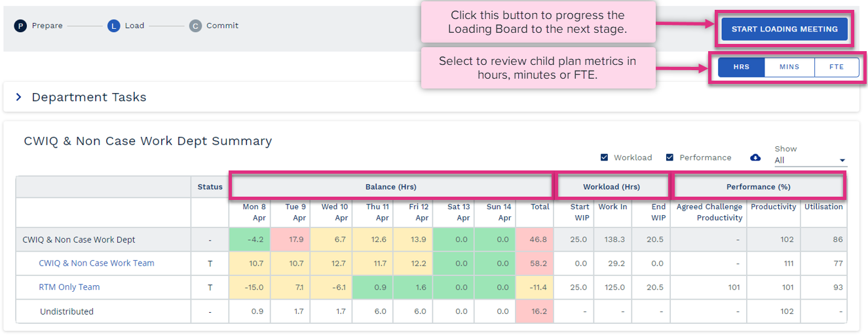868x335 pixels.
Task: Open RTM Only Team link
Action: pos(69,287)
